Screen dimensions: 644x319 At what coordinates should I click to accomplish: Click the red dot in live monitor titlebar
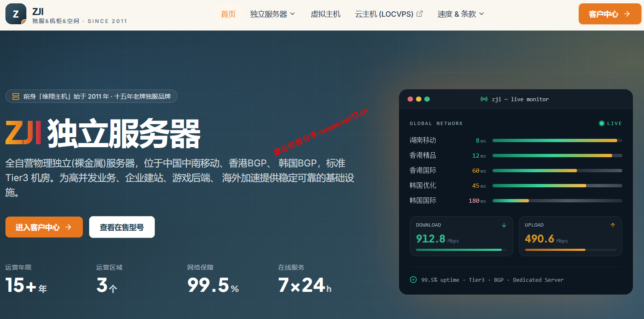(411, 99)
